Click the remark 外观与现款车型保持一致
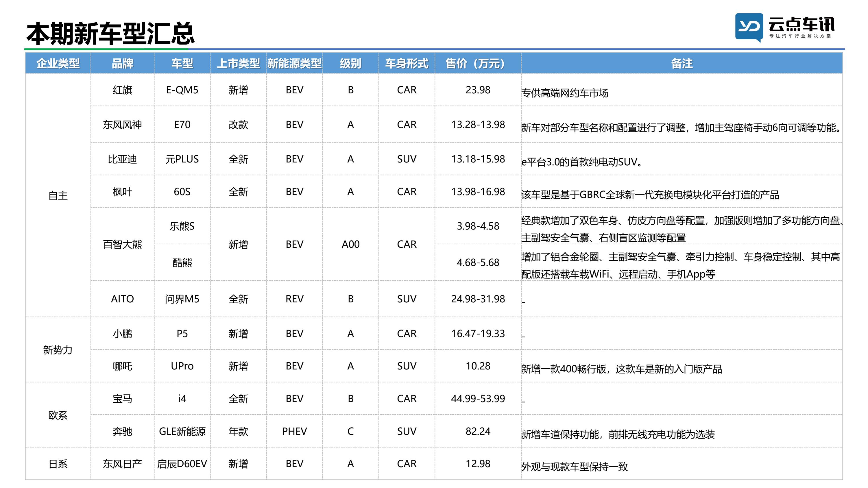 point(575,467)
